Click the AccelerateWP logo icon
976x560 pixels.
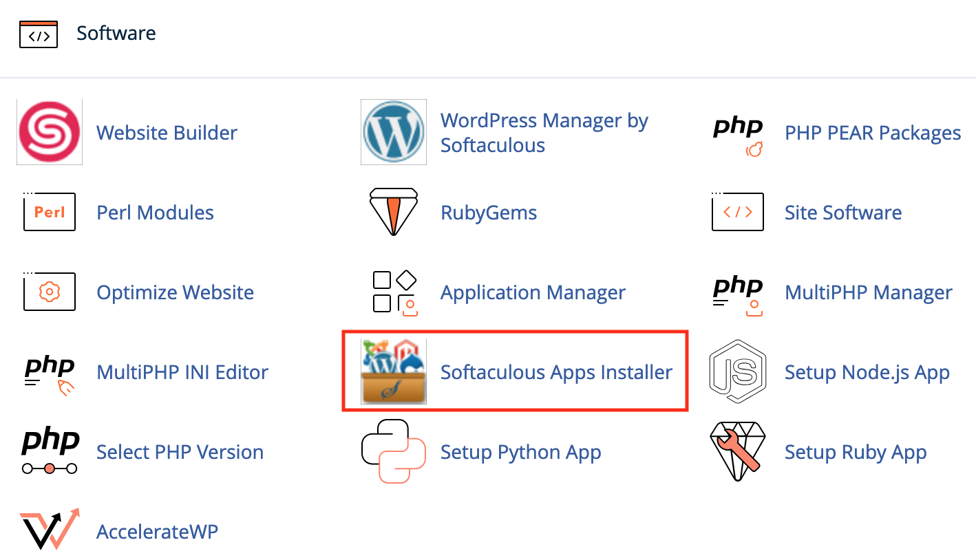coord(50,530)
